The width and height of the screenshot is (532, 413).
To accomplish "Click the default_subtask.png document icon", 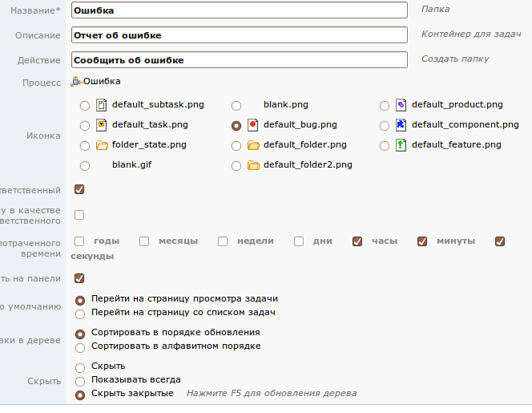I will (x=101, y=105).
